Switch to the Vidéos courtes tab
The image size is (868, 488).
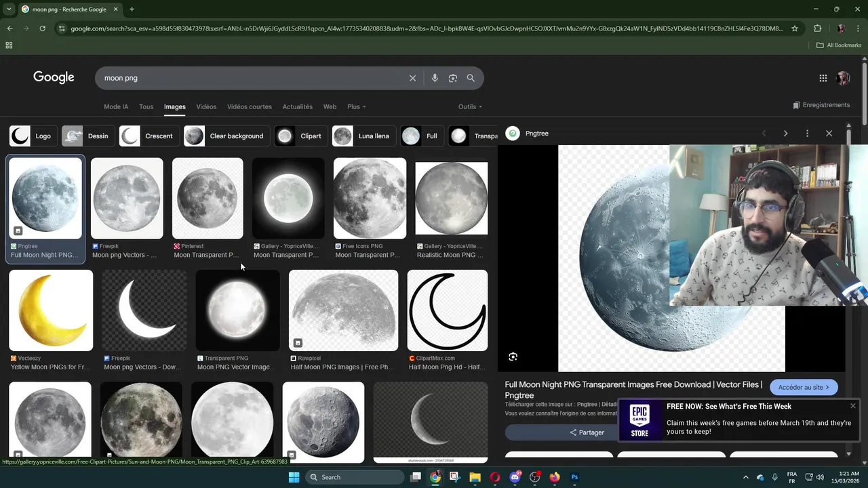pos(250,107)
